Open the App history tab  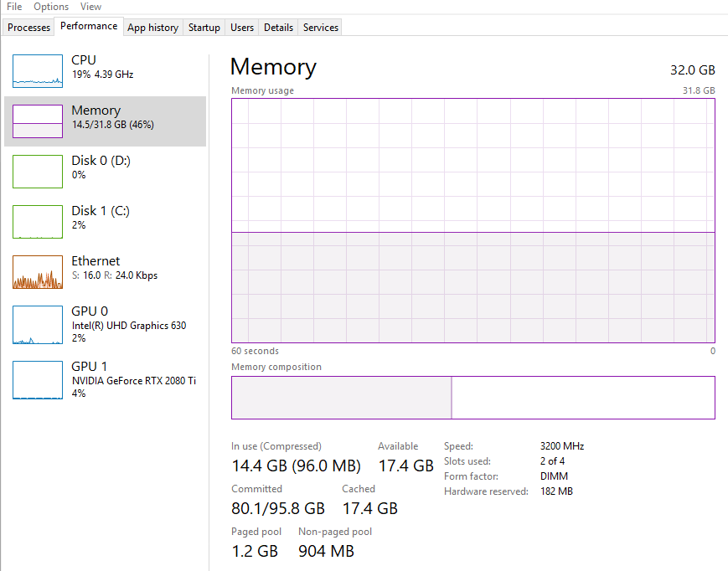coord(152,27)
